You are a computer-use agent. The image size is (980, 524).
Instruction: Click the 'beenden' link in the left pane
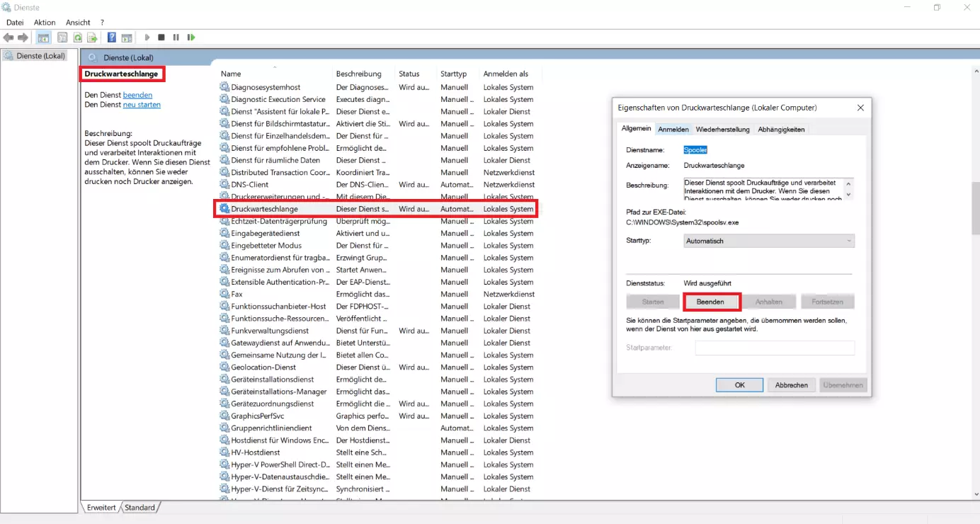point(137,95)
